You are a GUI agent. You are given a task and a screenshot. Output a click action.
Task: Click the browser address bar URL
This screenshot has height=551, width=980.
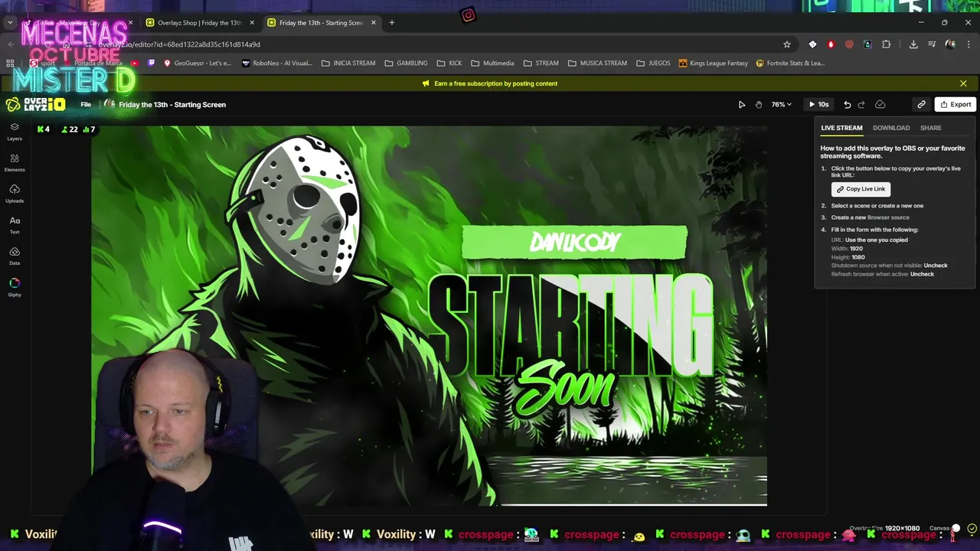pos(179,44)
